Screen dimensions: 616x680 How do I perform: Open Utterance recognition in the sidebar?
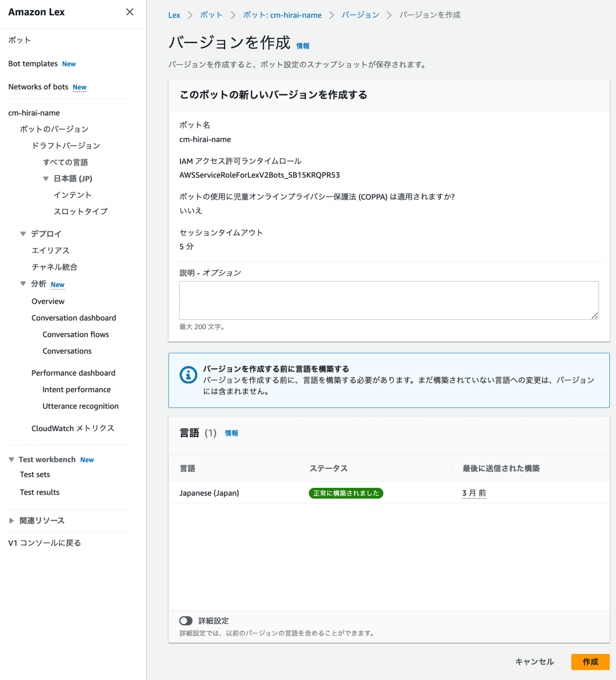(x=81, y=406)
